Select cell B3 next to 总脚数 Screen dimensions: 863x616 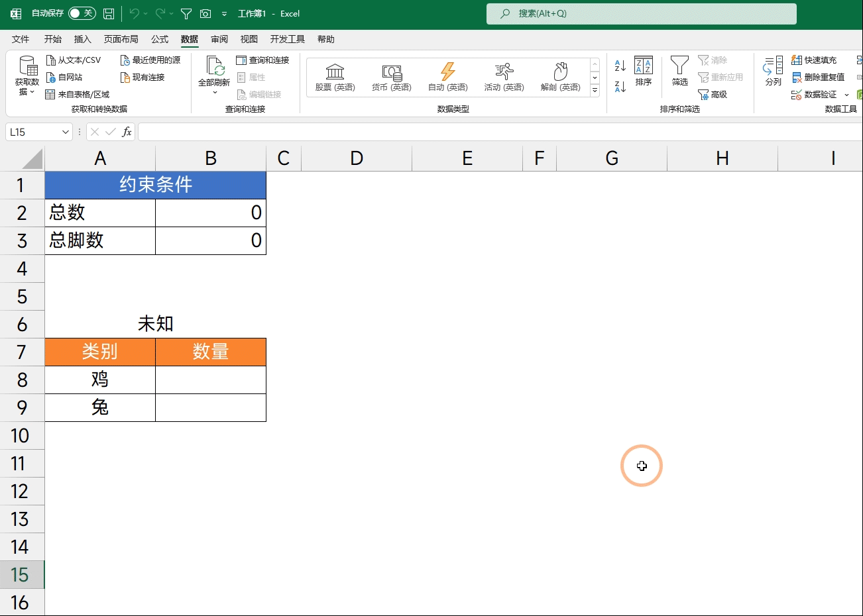pos(211,240)
